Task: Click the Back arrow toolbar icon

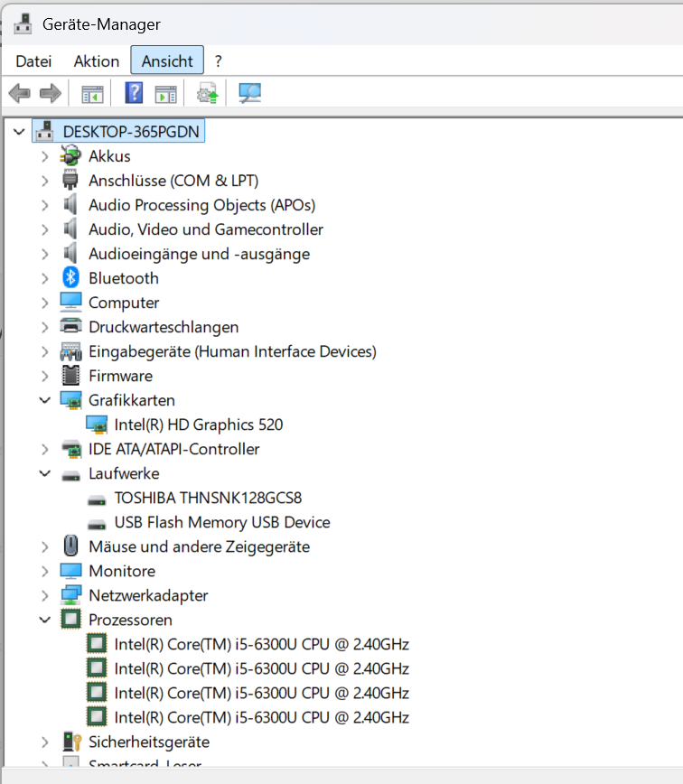Action: point(20,94)
